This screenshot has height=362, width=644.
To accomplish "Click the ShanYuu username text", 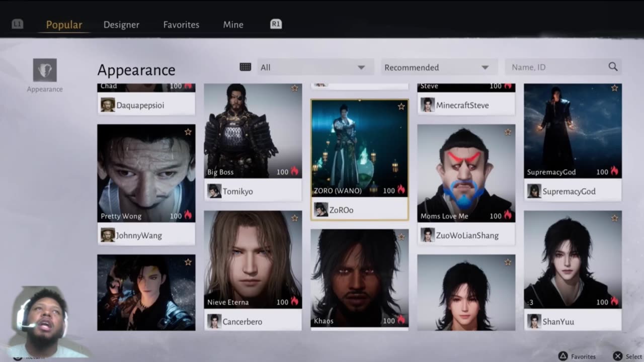I will coord(558,322).
